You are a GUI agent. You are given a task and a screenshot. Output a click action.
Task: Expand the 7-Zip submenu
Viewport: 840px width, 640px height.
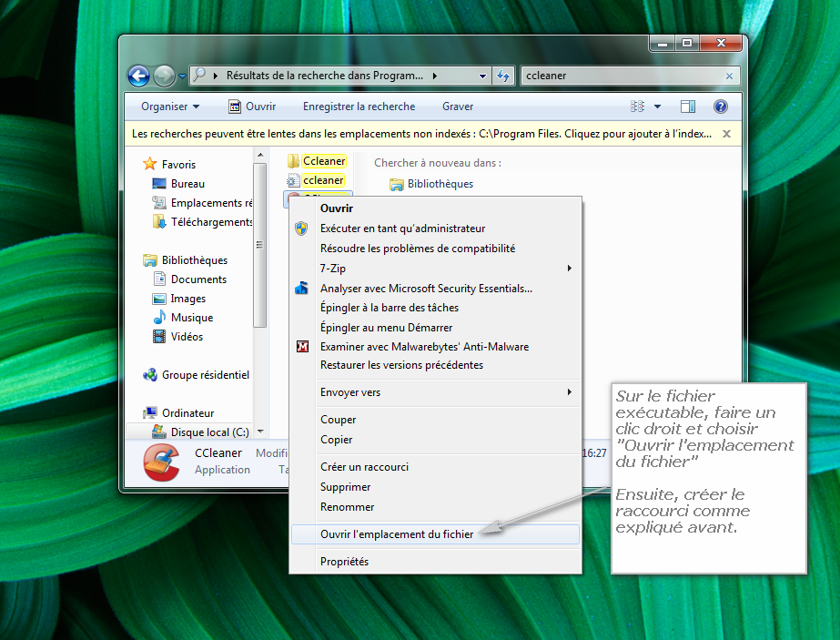tap(435, 269)
